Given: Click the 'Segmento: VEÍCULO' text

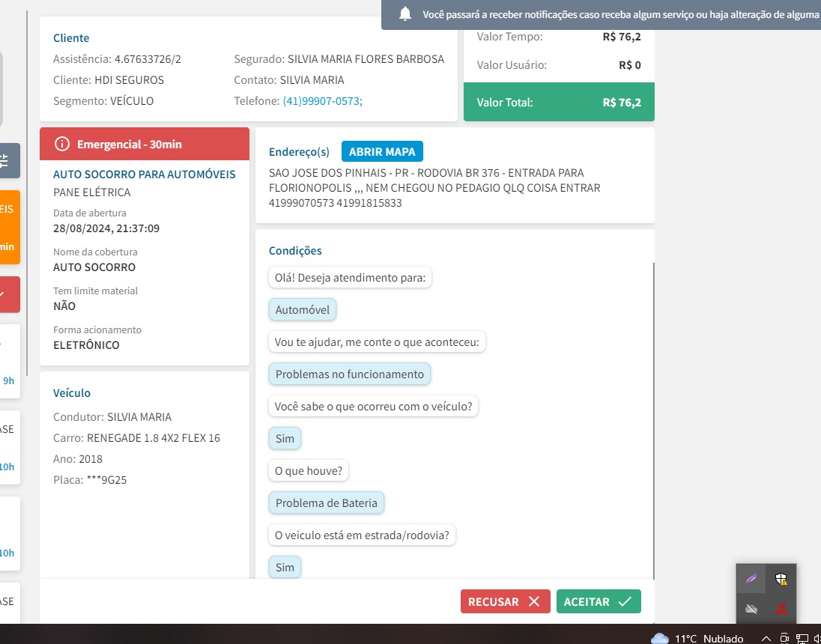Looking at the screenshot, I should tap(103, 101).
